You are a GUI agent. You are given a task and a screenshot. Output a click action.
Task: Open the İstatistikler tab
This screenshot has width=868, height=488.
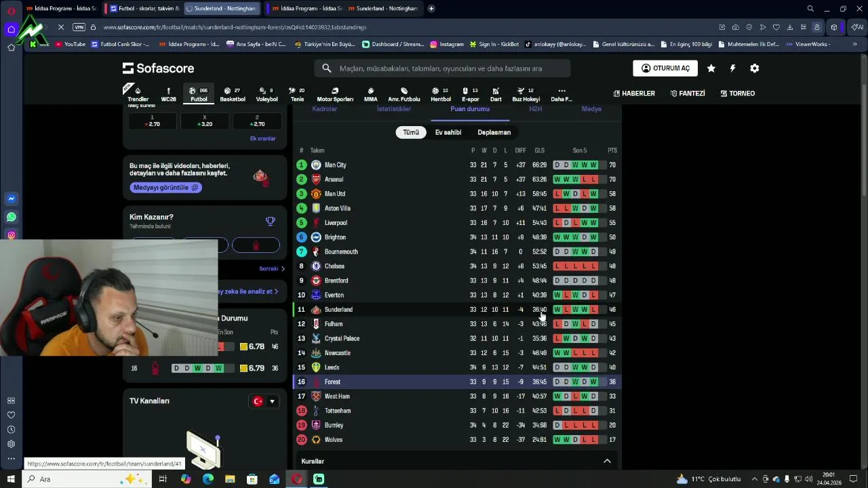[x=394, y=109]
